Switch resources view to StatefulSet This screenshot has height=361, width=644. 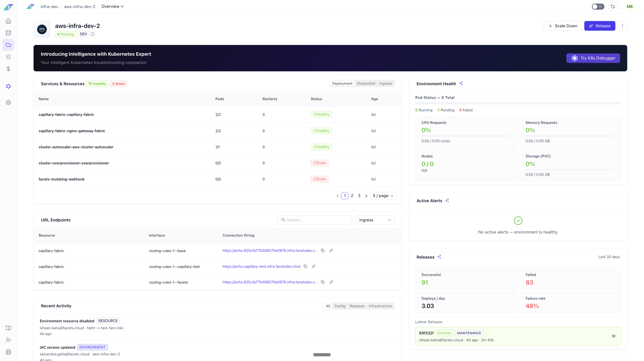(x=366, y=83)
